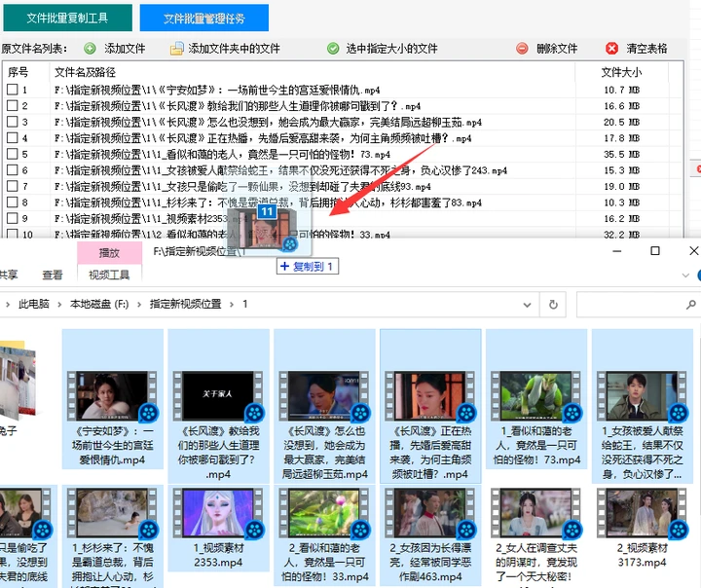This screenshot has height=588, width=701.
Task: Select 2_视频素材3173.mp4 video icon
Action: click(x=642, y=512)
